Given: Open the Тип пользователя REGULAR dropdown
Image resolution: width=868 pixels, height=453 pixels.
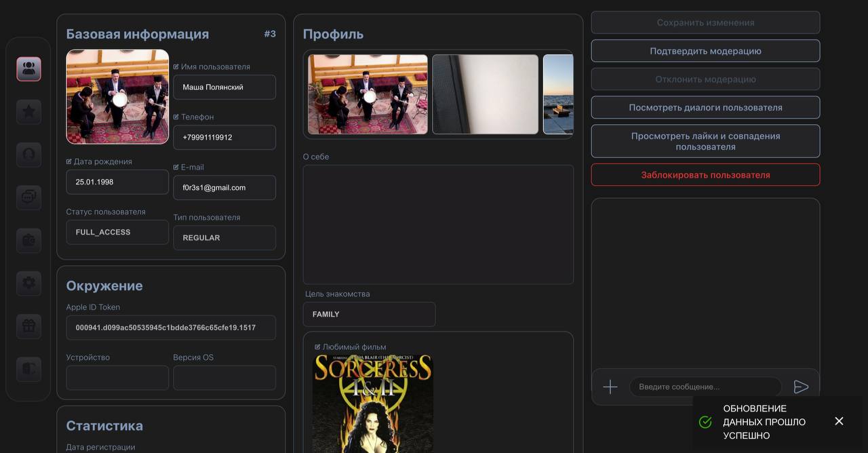Looking at the screenshot, I should coord(224,238).
